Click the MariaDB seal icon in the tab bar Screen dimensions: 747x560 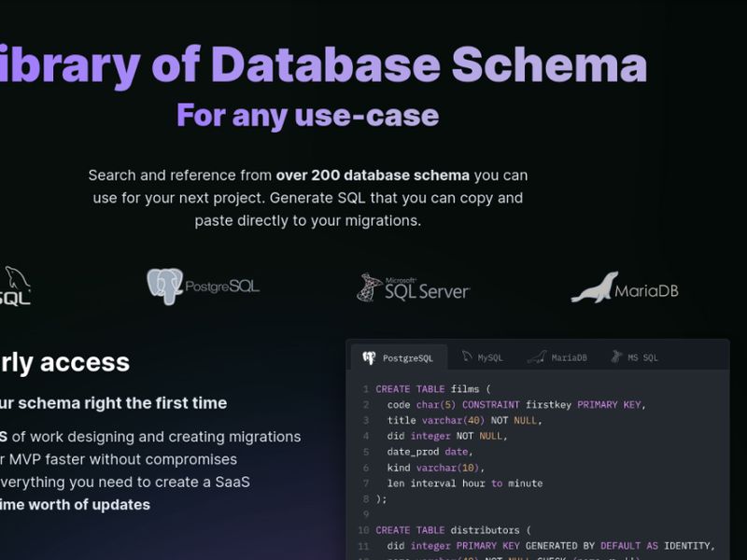click(539, 356)
